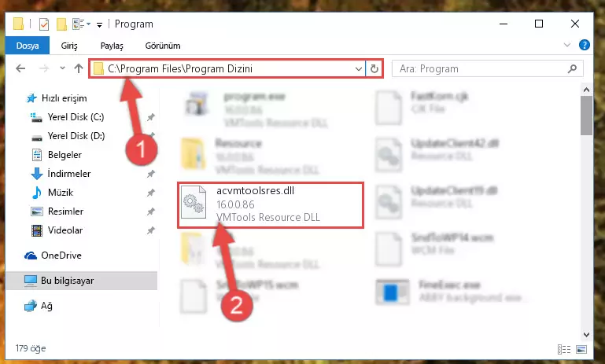Switch to large icons view layout
This screenshot has width=605, height=364.
pos(581,349)
